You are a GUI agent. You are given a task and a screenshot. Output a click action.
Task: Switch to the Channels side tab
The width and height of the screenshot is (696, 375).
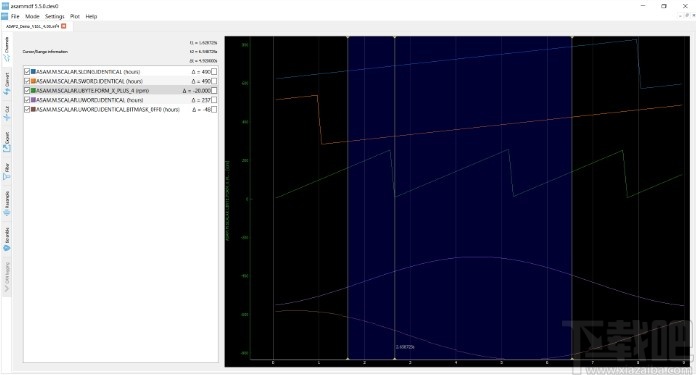tap(7, 49)
